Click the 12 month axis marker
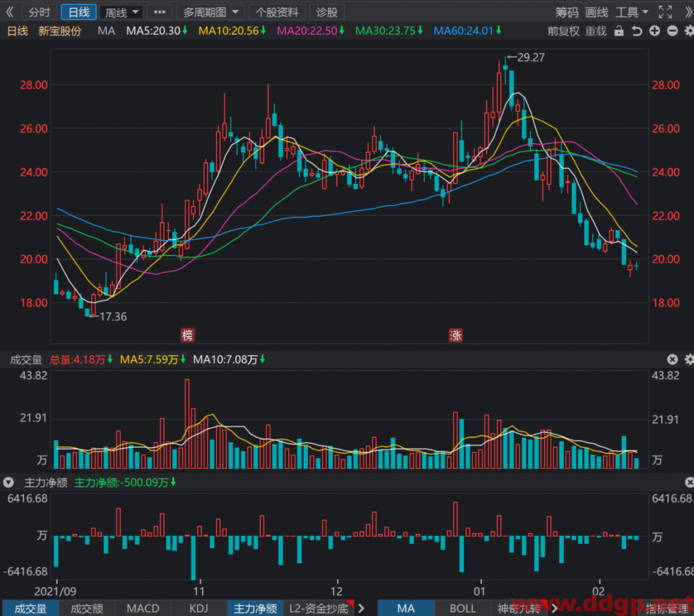The image size is (694, 616). [337, 591]
